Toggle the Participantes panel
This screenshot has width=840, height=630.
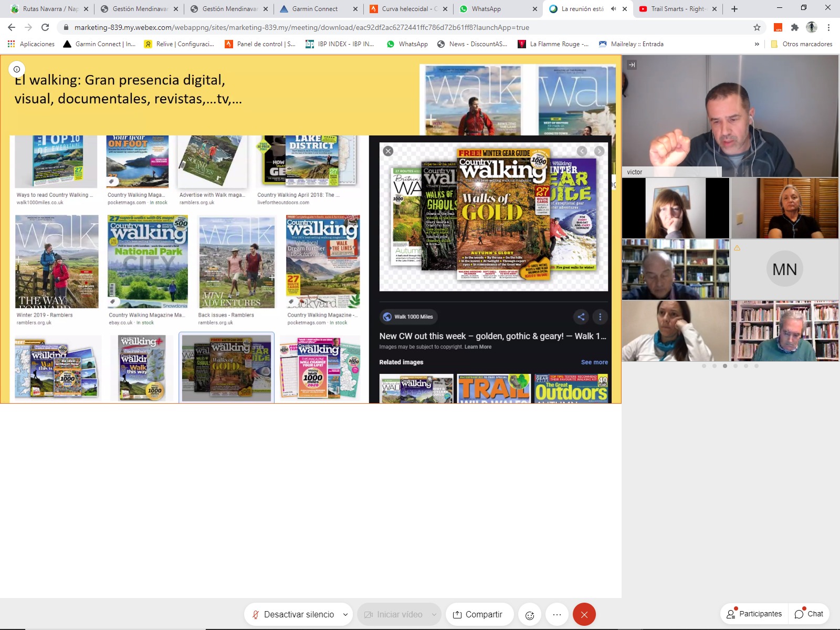coord(754,614)
